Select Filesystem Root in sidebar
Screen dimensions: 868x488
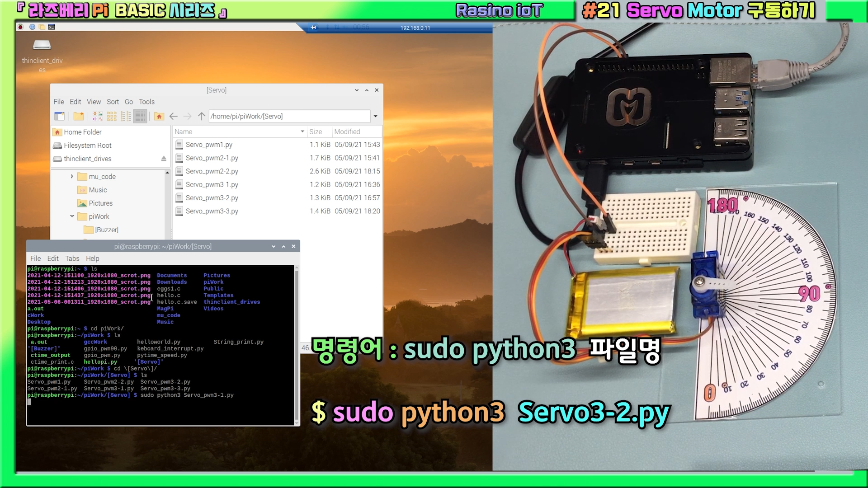[88, 145]
